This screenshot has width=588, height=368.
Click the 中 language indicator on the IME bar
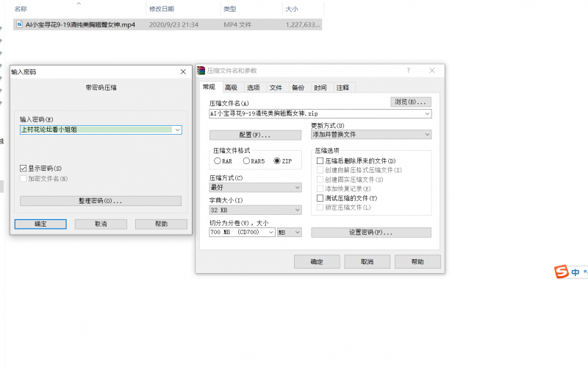(576, 272)
